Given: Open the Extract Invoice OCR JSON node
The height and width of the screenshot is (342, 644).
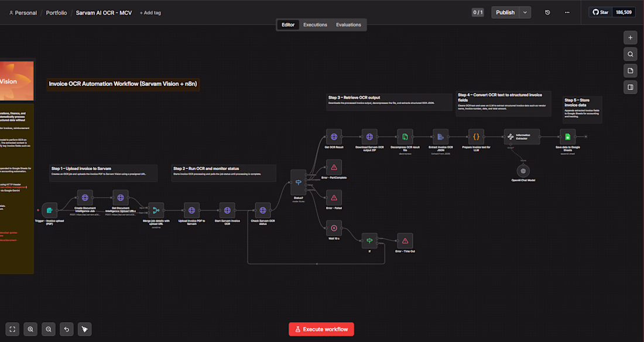Looking at the screenshot, I should click(441, 137).
